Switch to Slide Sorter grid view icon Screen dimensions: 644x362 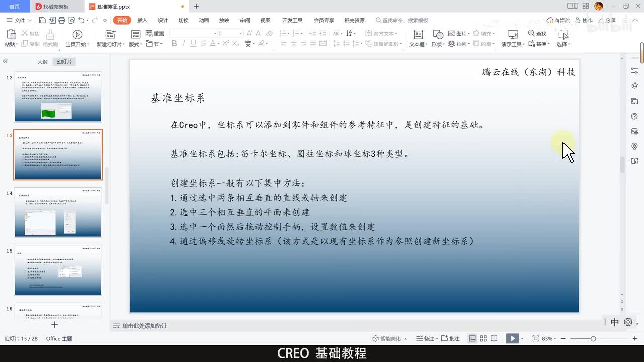484,338
